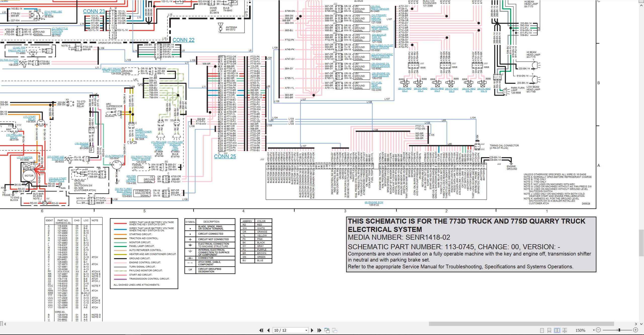Select two-page side-by-side view
The height and width of the screenshot is (335, 644).
pyautogui.click(x=557, y=330)
